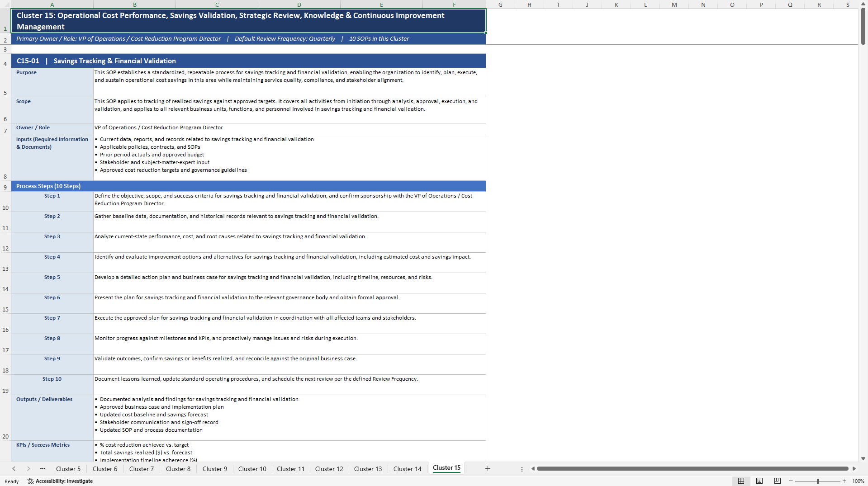The image size is (868, 486).
Task: Click Step 8 description about monitoring progress
Action: (289, 344)
